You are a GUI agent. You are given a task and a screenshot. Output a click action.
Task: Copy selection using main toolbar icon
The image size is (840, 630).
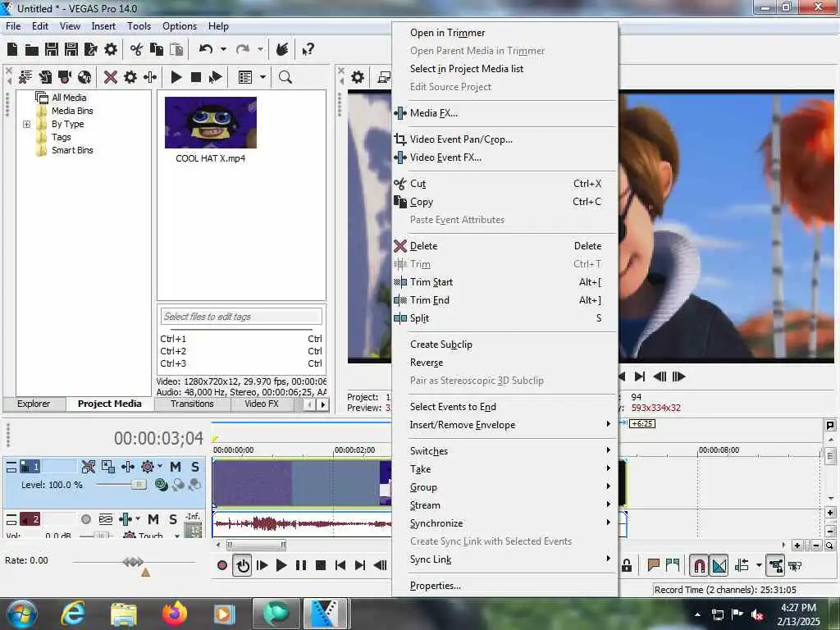(157, 49)
